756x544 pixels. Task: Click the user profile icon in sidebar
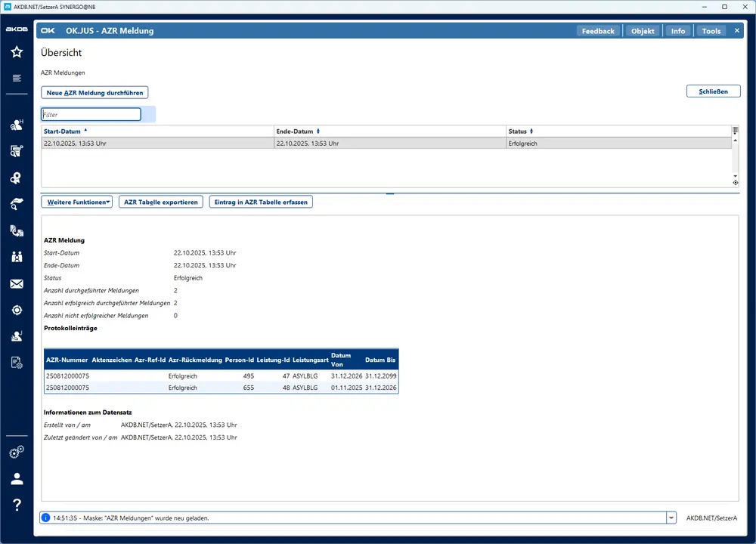[17, 478]
